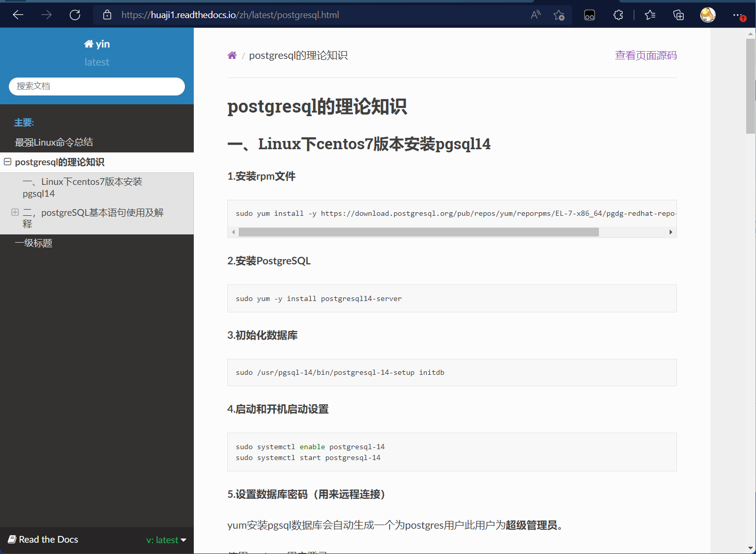Go back with the browser back arrow
Image resolution: width=756 pixels, height=554 pixels.
(x=18, y=15)
